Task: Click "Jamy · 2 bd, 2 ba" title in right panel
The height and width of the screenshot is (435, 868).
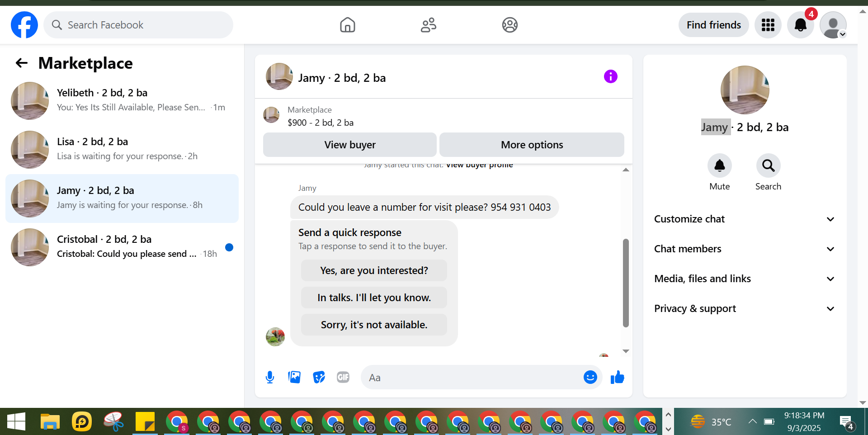Action: tap(745, 127)
